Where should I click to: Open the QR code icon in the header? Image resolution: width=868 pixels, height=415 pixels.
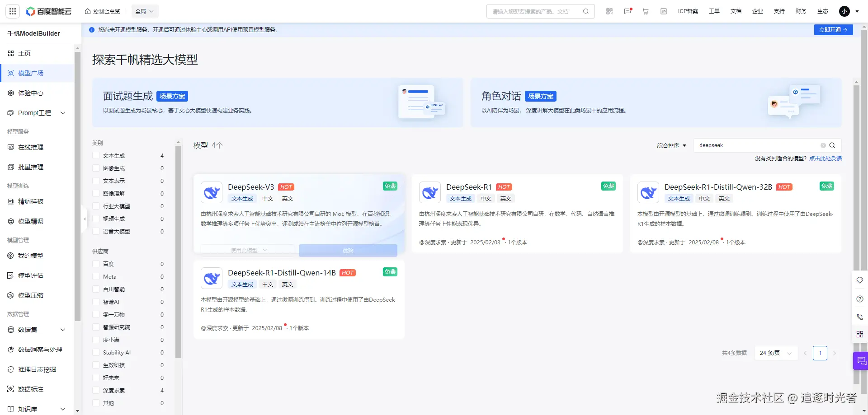pyautogui.click(x=609, y=11)
